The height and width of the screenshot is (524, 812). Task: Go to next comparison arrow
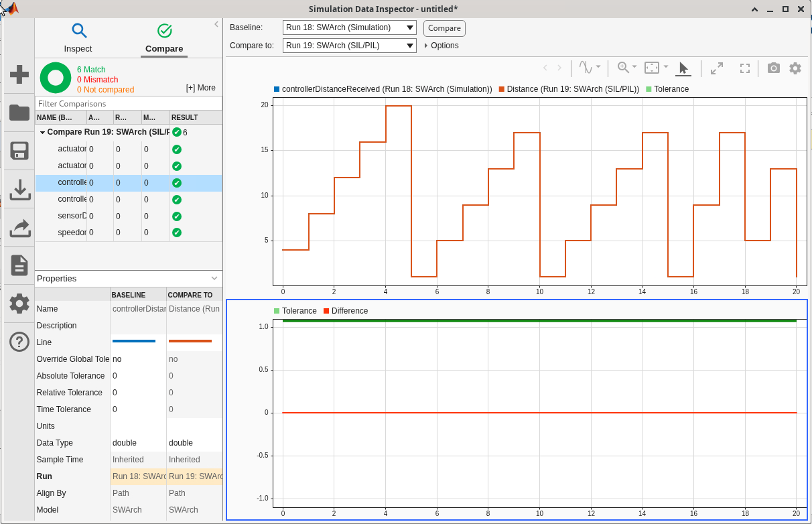pyautogui.click(x=559, y=68)
